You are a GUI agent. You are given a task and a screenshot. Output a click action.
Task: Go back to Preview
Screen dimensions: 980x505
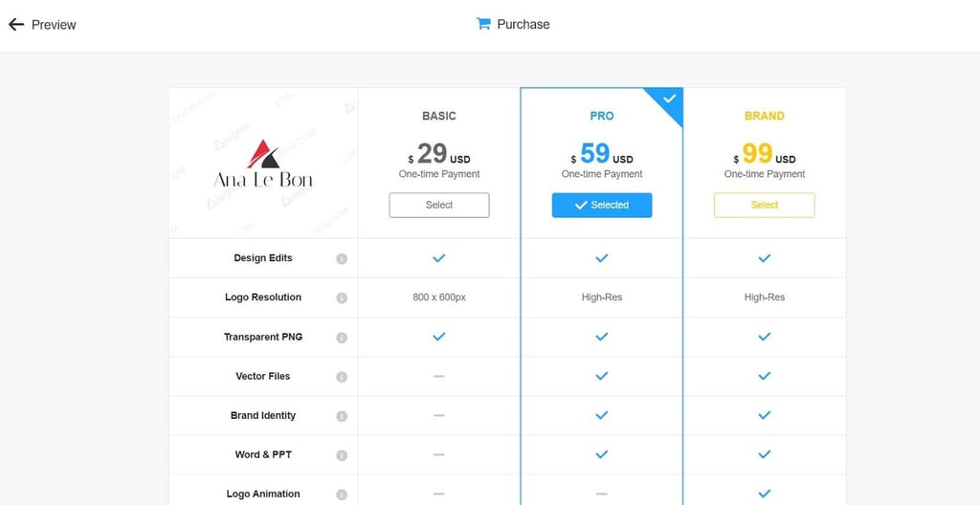[x=42, y=24]
